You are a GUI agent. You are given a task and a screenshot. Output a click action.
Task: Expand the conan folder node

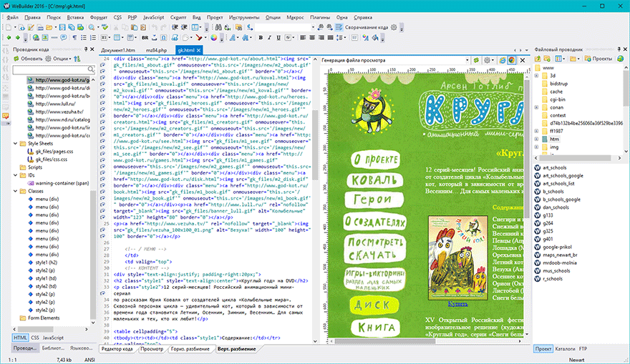pos(536,107)
